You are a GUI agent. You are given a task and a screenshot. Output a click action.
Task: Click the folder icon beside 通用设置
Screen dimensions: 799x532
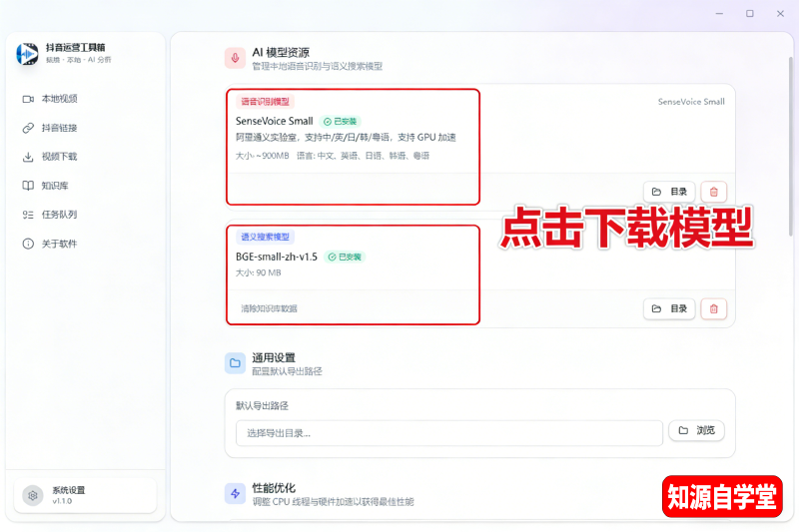235,363
